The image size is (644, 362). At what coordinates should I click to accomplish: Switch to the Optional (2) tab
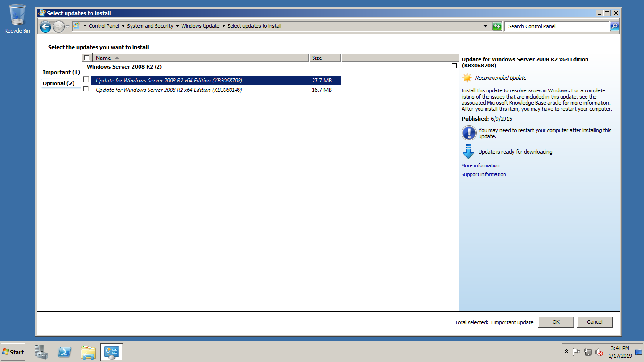coord(58,83)
